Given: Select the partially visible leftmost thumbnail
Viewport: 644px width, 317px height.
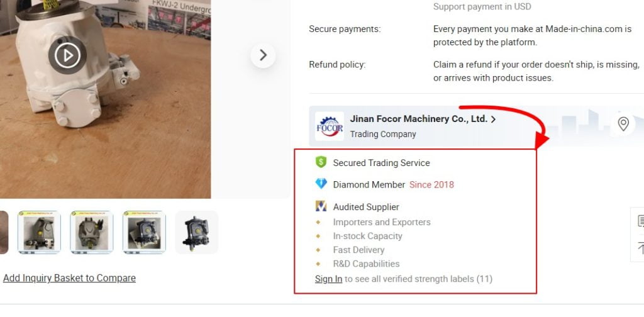Looking at the screenshot, I should [4, 233].
